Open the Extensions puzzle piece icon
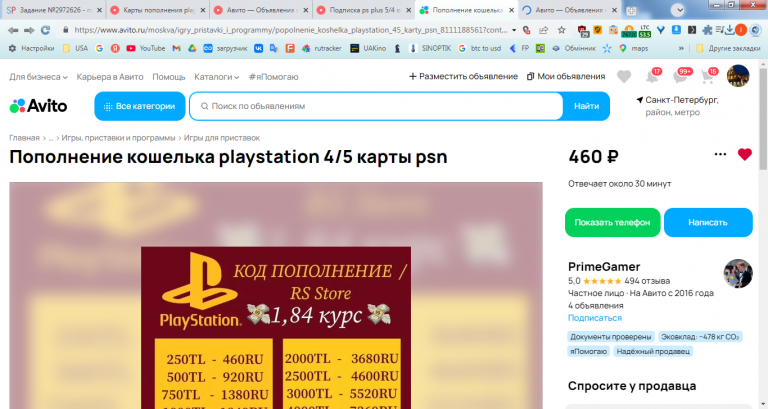The width and height of the screenshot is (768, 409). (x=707, y=30)
